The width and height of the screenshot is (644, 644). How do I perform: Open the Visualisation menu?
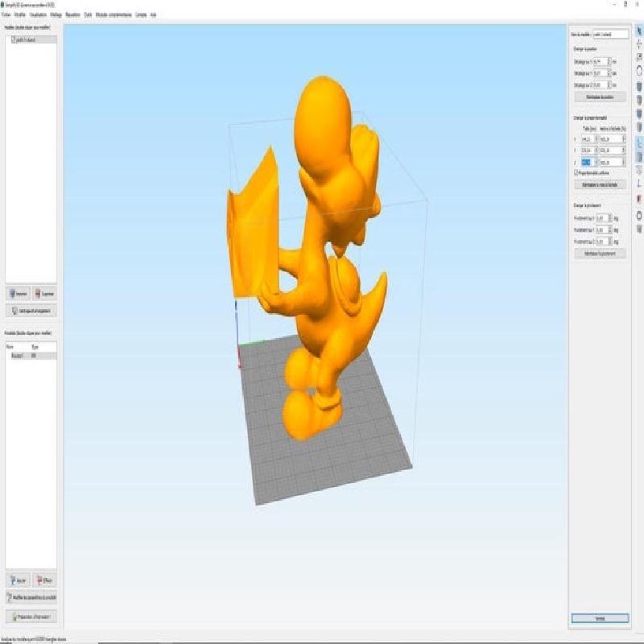pos(38,14)
